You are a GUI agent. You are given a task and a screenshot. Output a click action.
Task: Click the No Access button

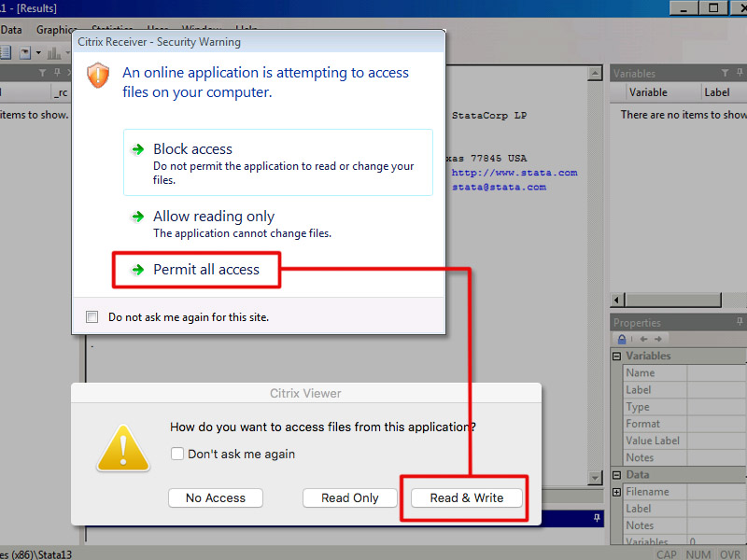coord(216,498)
